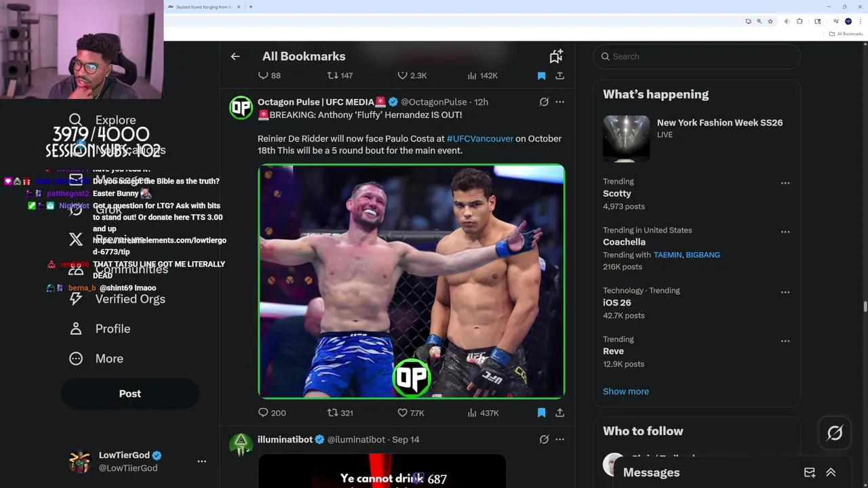This screenshot has width=868, height=488.
Task: Open the LowTierGod account avatar
Action: 79,462
